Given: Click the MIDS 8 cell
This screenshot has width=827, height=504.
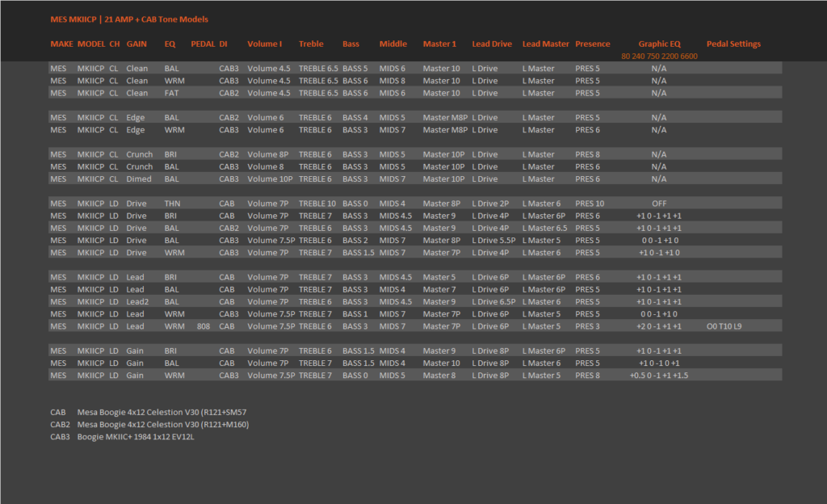Looking at the screenshot, I should point(393,82).
